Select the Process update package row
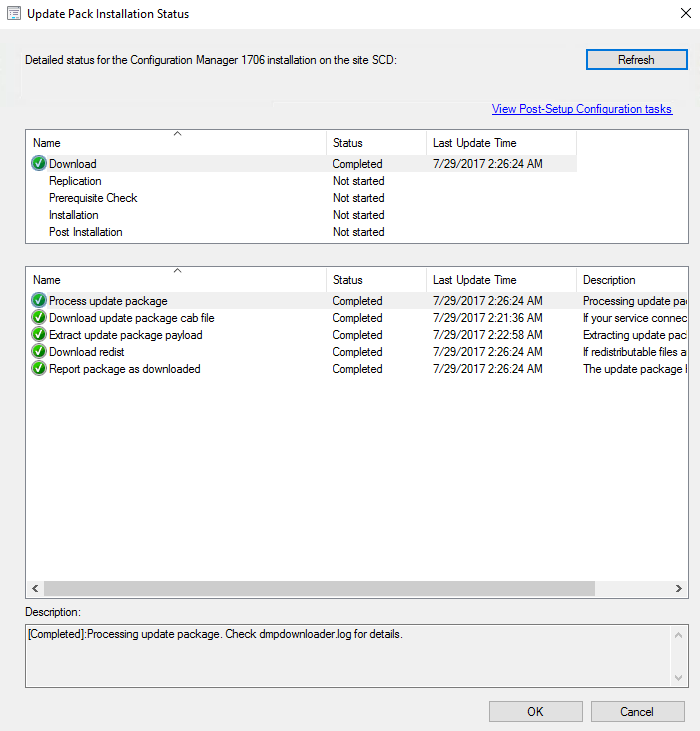 point(357,301)
